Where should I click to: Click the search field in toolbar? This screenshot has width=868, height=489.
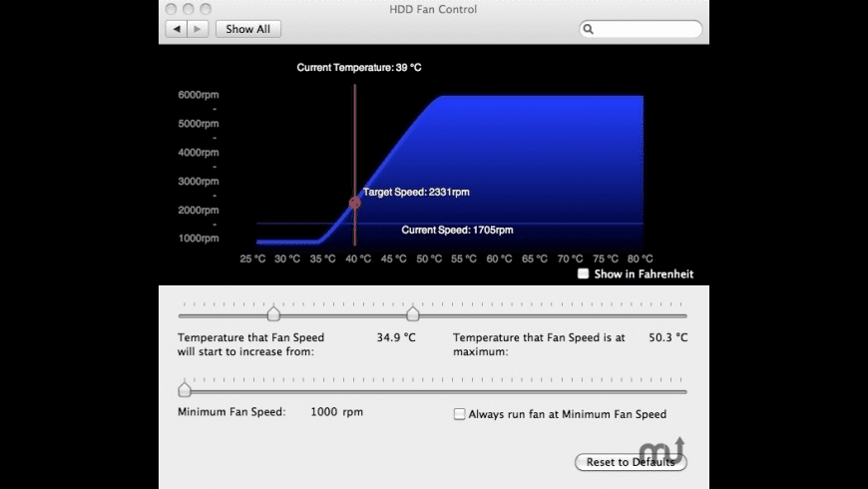coord(641,29)
